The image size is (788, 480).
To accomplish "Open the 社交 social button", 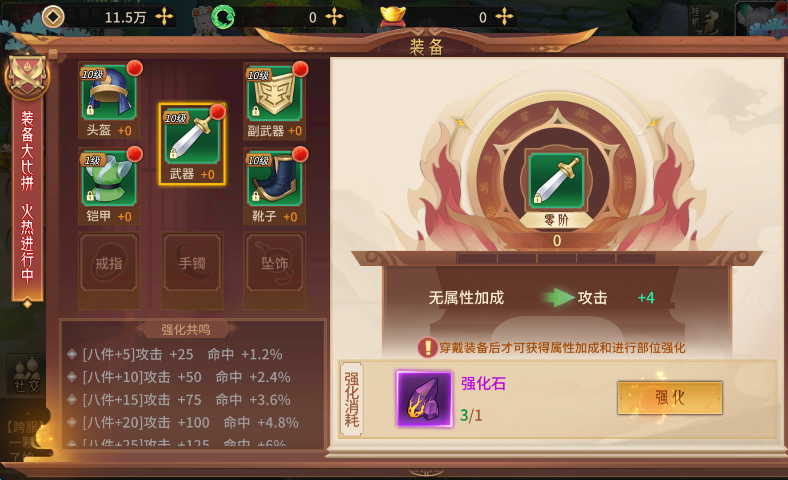I will click(27, 375).
